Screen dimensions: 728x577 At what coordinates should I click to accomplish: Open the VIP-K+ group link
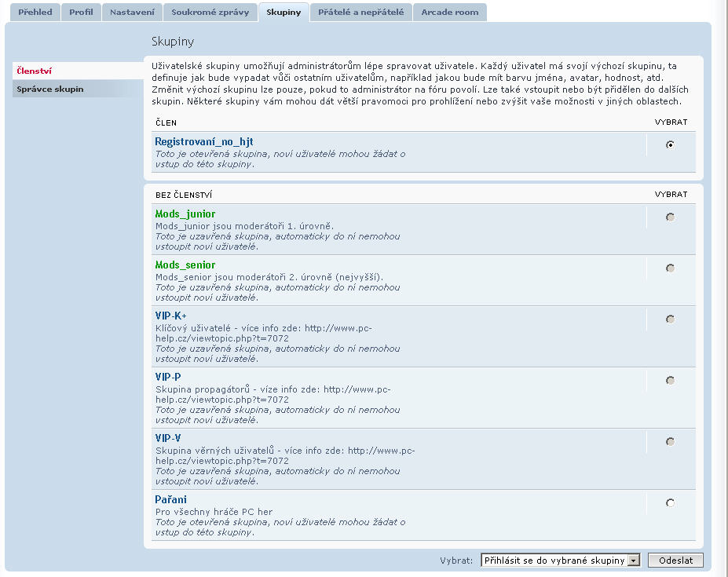[x=171, y=316]
